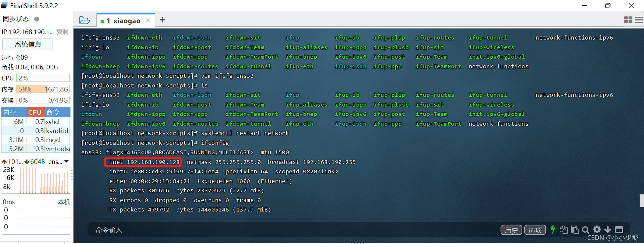This screenshot has height=244, width=644.
Task: Click the inet 192.168.190.128 address text
Action: coord(144,162)
